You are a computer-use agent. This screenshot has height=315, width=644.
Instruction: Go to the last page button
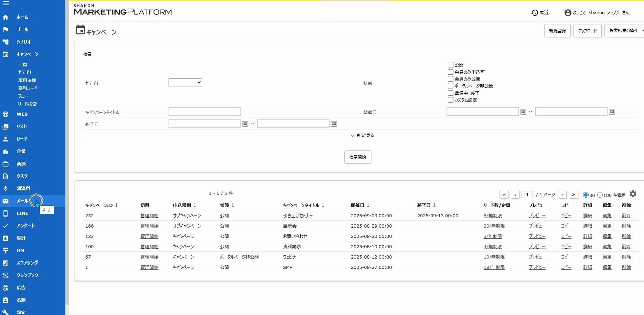(573, 195)
